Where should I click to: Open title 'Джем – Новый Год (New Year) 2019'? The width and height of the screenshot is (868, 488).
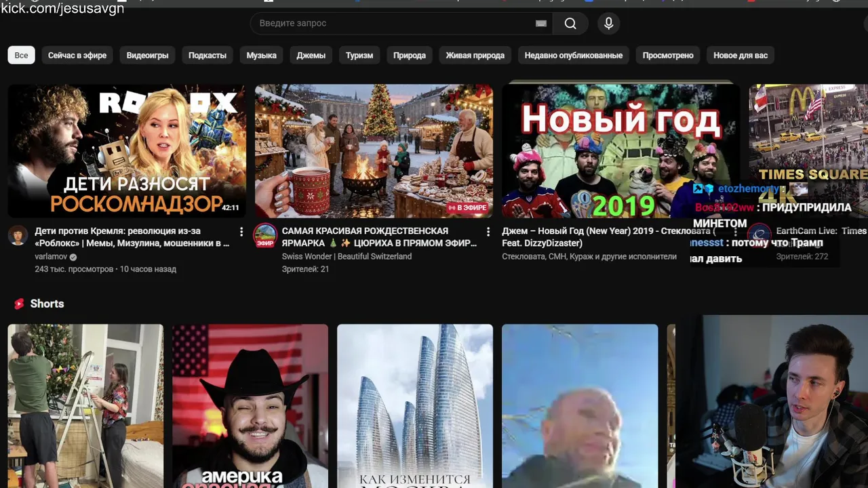click(608, 237)
